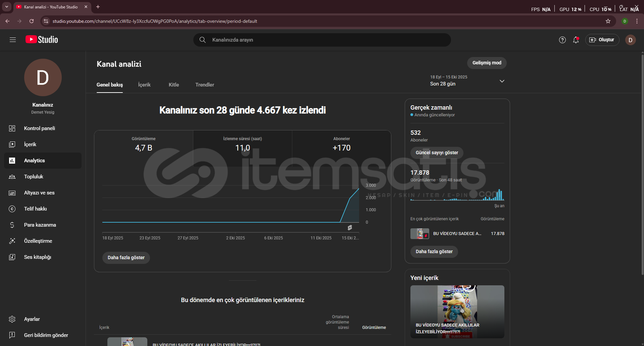This screenshot has height=346, width=644.
Task: Click the browser back arrow
Action: (x=7, y=21)
